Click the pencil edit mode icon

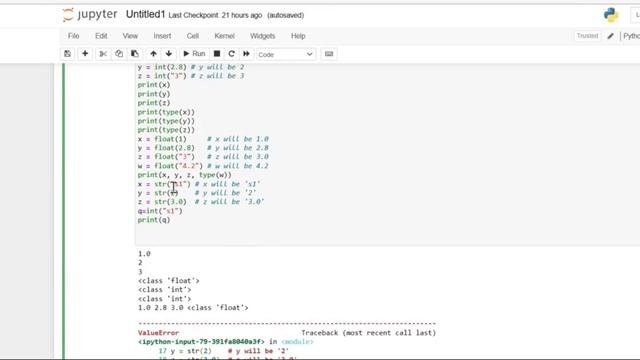(611, 36)
